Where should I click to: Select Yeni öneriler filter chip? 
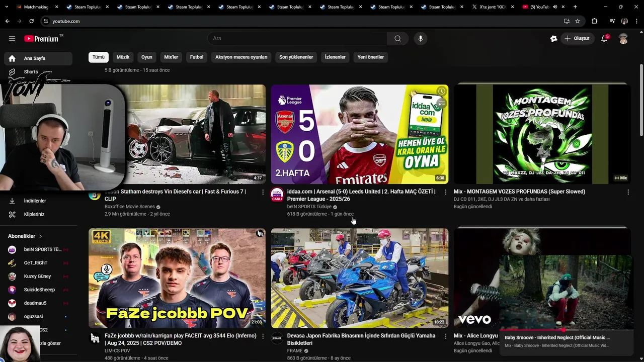[371, 57]
